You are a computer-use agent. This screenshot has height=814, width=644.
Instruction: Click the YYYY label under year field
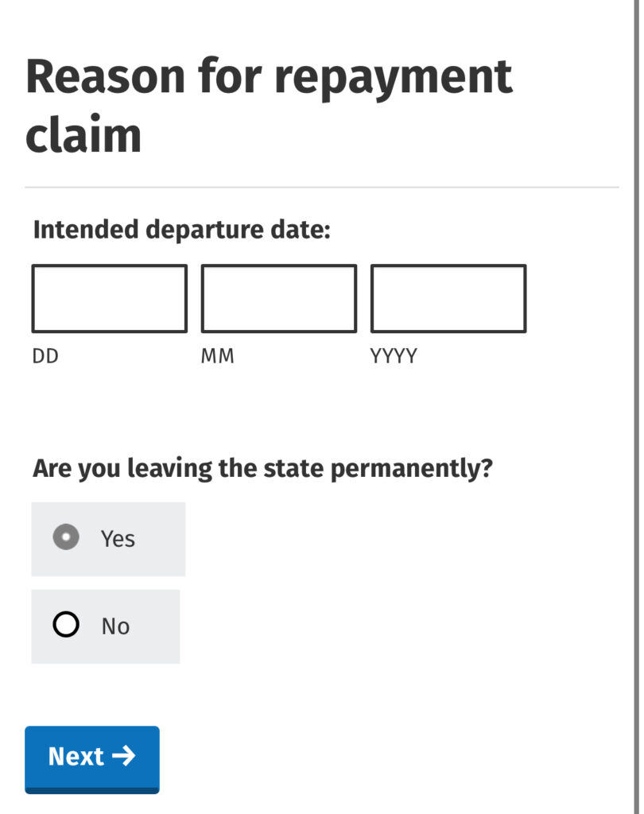pyautogui.click(x=393, y=356)
